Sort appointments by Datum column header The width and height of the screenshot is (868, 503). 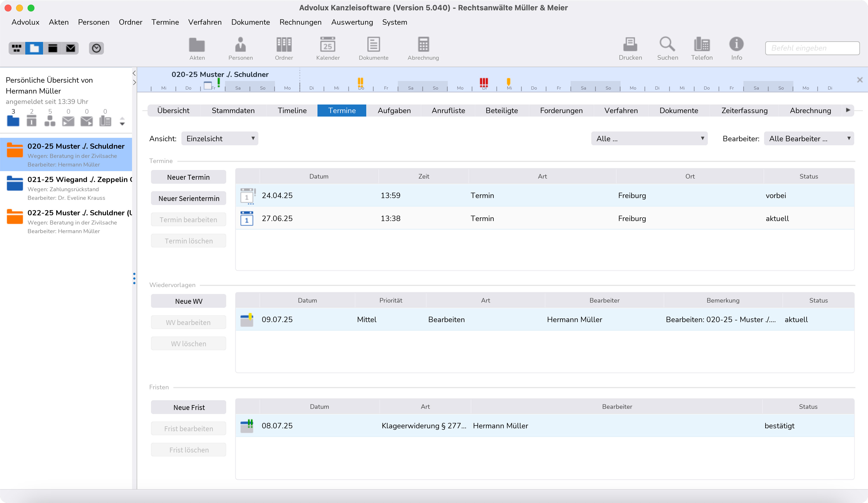319,176
